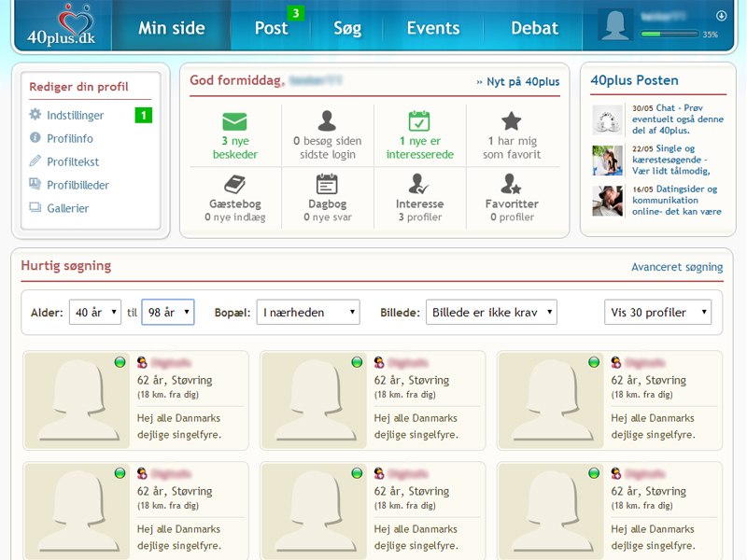Screen dimensions: 747x560
Task: Open 'Nyt på 40plus' link
Action: [x=518, y=82]
